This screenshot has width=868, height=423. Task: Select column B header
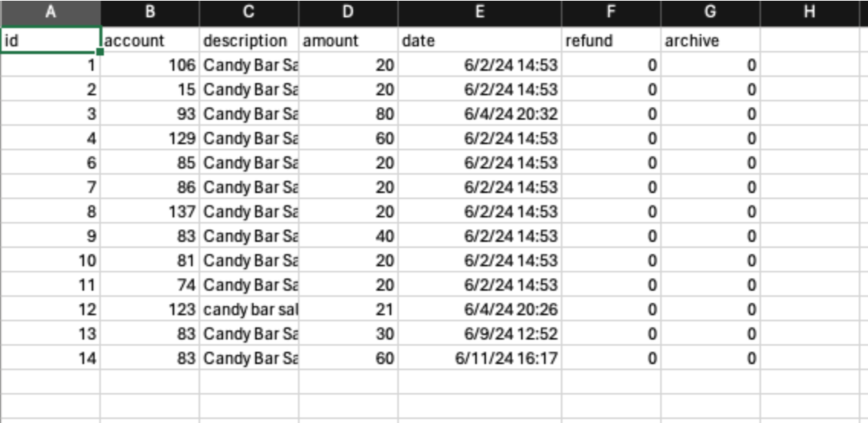point(150,13)
